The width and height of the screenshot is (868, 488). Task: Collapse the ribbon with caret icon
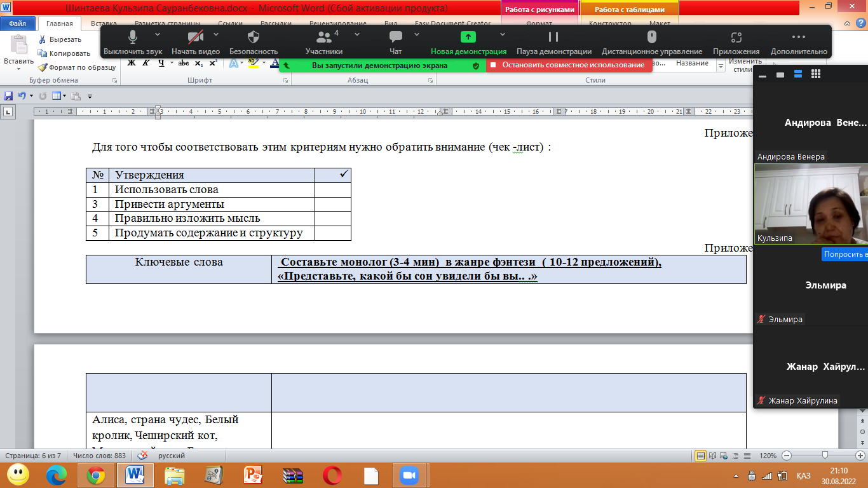tap(848, 24)
